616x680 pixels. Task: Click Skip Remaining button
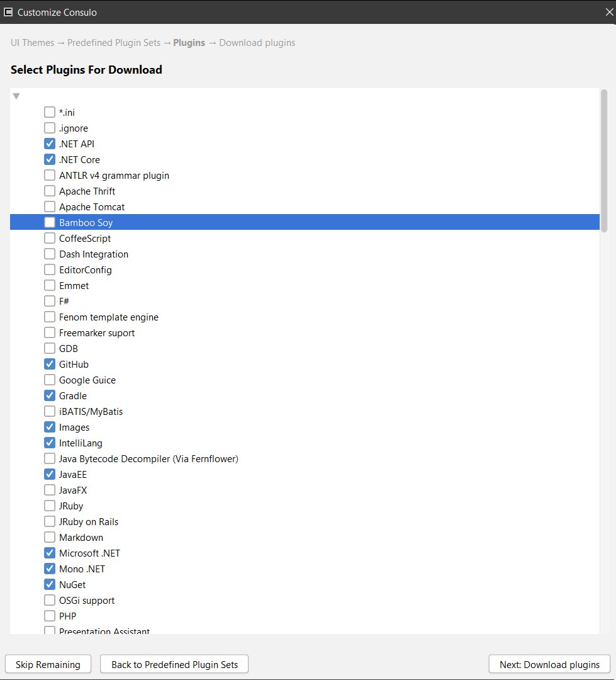[x=48, y=664]
